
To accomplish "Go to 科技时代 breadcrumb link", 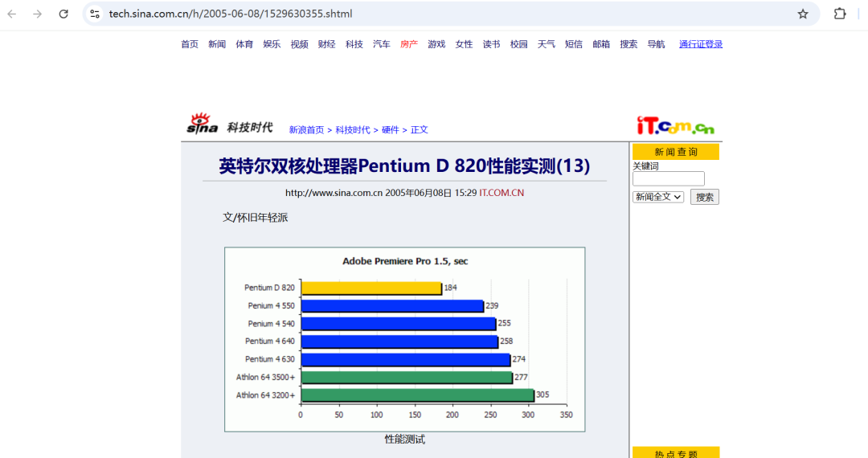I will click(353, 130).
